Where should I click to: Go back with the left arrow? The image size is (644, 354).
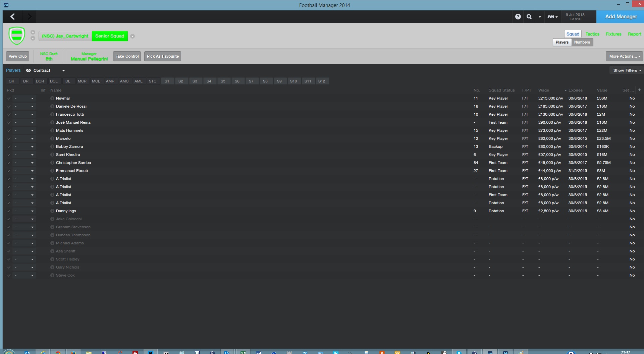coord(13,16)
